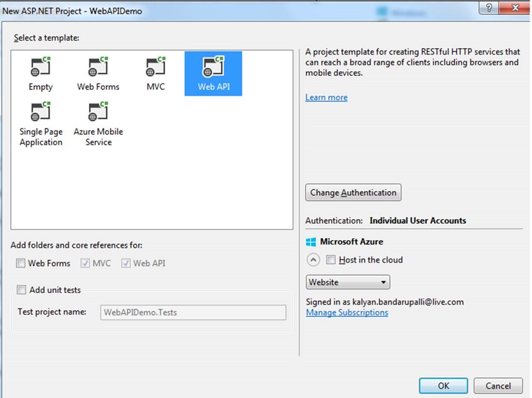Screen dimensions: 532x398
Task: Close the New ASP.NET Project dialog
Action: click(515, 8)
